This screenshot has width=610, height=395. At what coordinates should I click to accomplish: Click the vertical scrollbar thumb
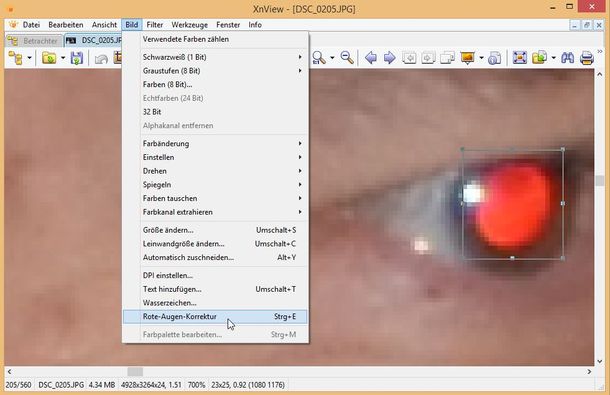coord(599,181)
